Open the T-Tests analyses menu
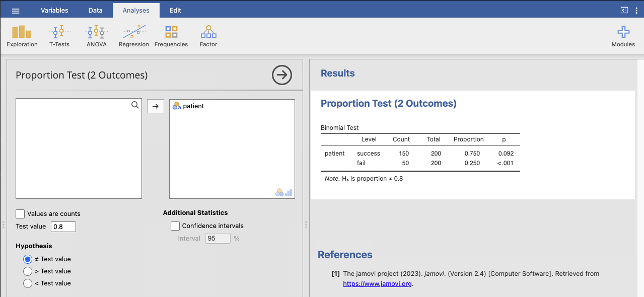The width and height of the screenshot is (644, 297). (x=59, y=36)
